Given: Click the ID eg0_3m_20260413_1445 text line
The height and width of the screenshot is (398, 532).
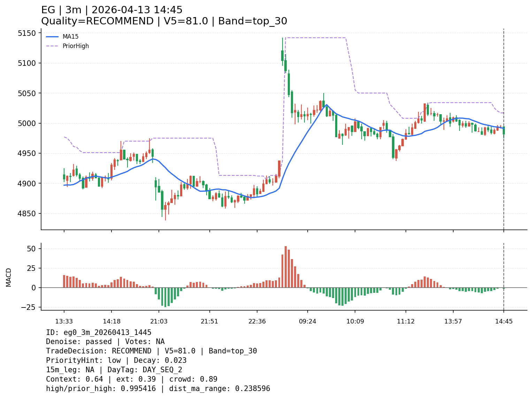Looking at the screenshot, I should [x=99, y=333].
